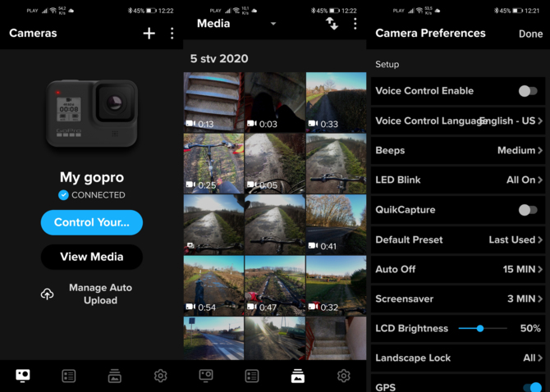The width and height of the screenshot is (550, 392).
Task: Change Default Preset Last Used
Action: [458, 239]
